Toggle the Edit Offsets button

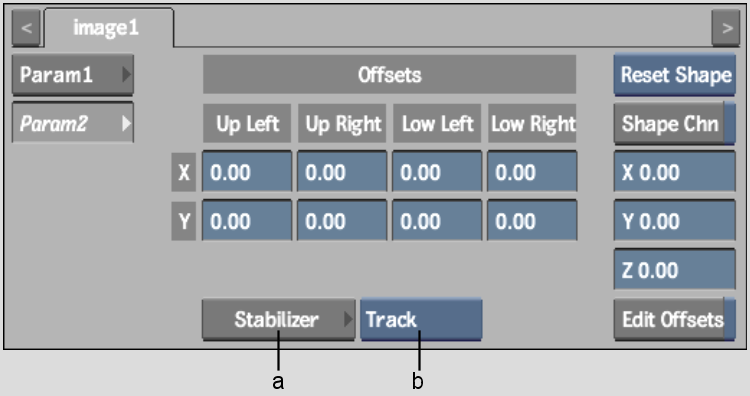coord(674,319)
